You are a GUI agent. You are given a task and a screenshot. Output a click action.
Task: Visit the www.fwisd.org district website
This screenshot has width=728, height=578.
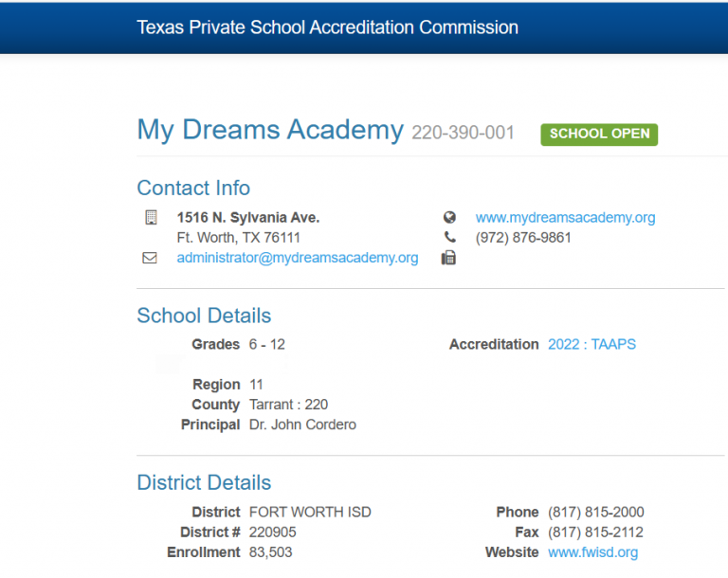coord(592,552)
